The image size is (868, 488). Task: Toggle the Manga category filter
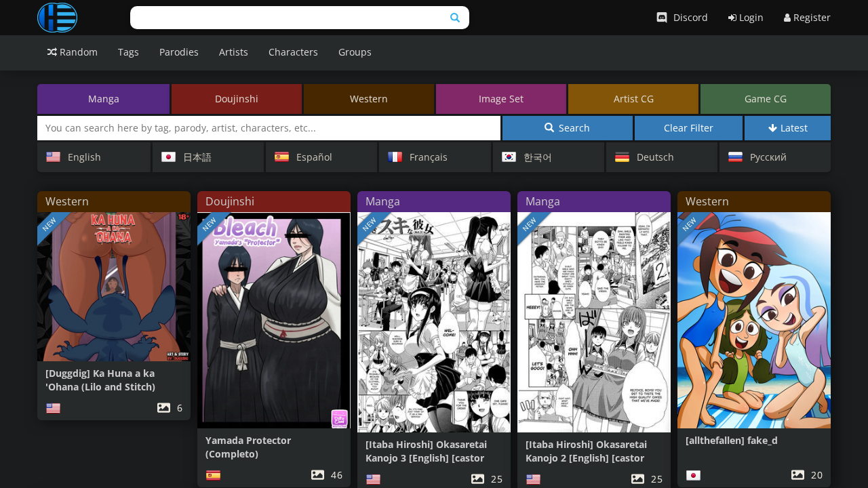click(104, 99)
